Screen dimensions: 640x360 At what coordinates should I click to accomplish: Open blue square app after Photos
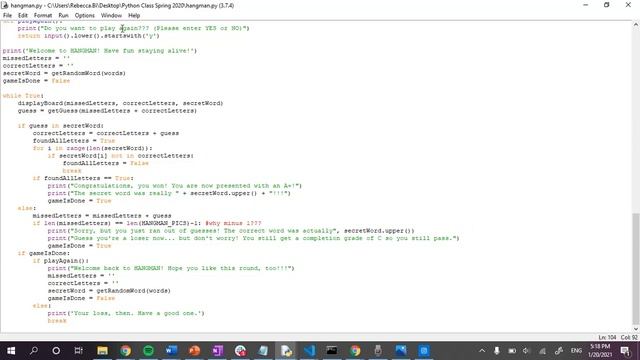pyautogui.click(x=424, y=351)
